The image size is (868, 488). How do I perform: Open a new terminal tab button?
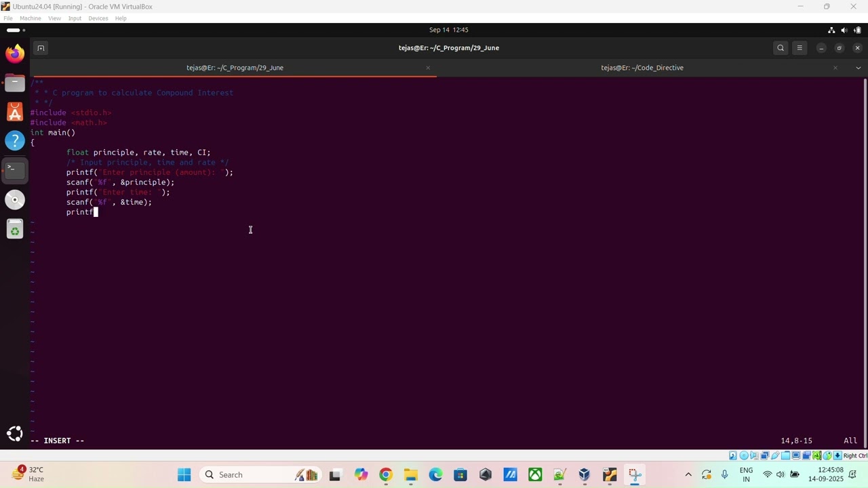tap(41, 48)
